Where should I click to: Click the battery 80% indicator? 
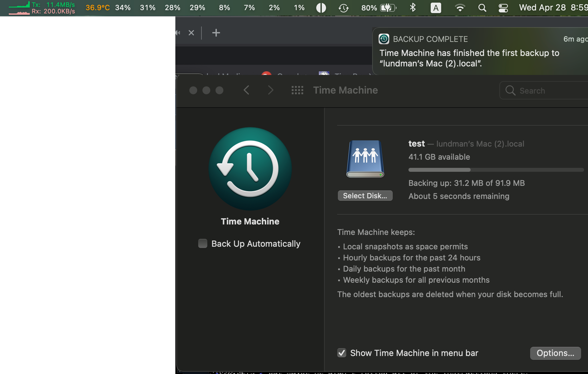(x=379, y=8)
